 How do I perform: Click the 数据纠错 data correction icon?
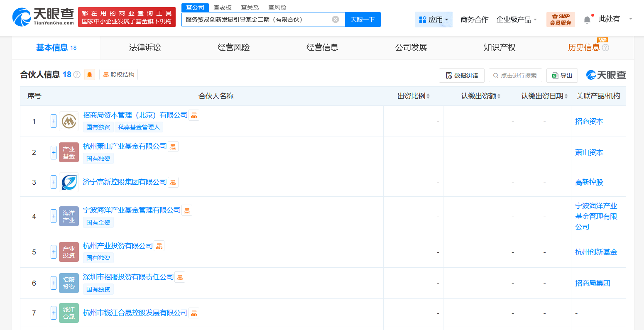point(449,76)
